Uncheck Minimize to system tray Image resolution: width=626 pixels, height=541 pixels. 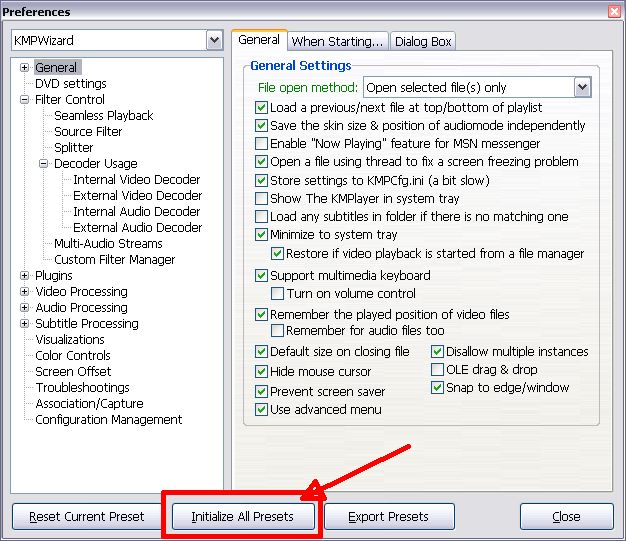click(x=261, y=234)
